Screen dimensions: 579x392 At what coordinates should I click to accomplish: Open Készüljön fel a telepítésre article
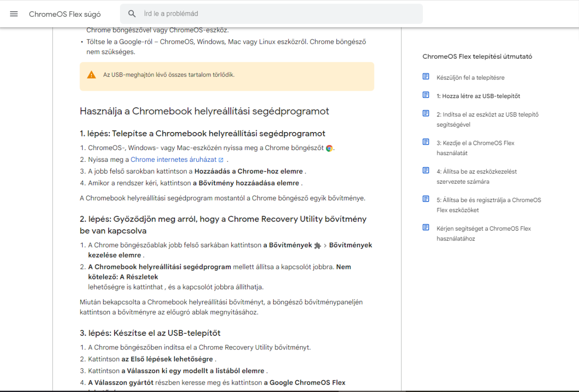[470, 78]
